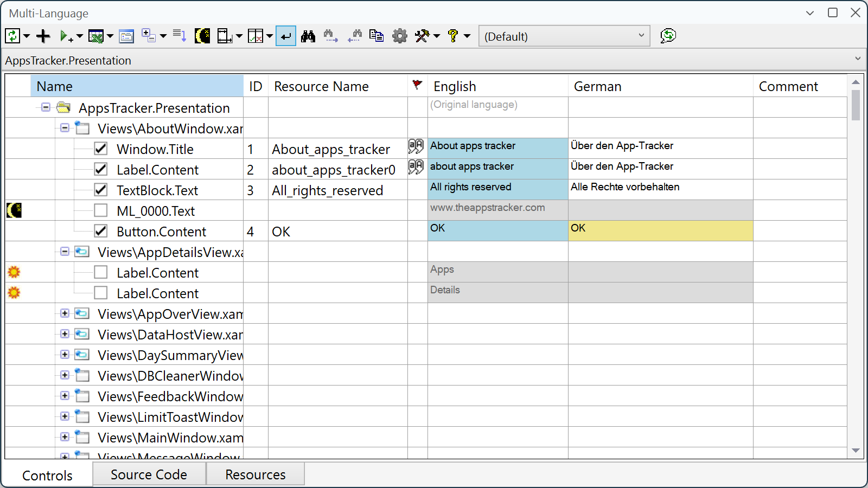
Task: Open dropdown arrow next to refresh icon
Action: [26, 37]
